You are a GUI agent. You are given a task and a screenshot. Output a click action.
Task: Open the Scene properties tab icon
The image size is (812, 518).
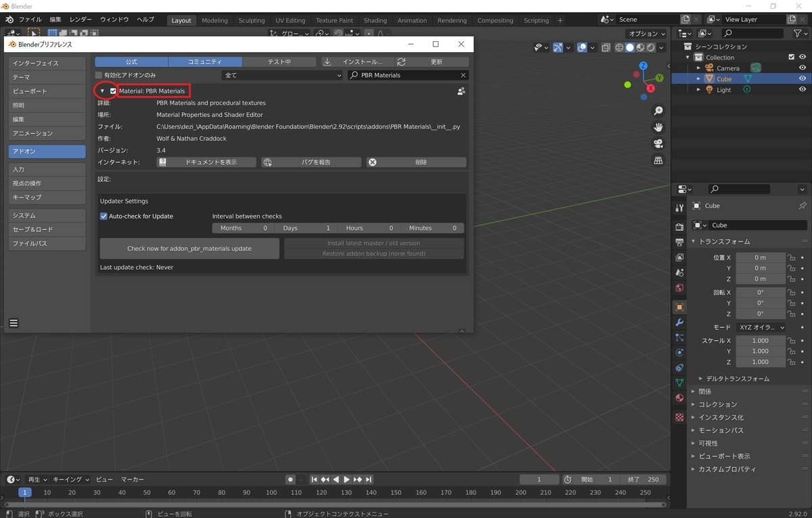tap(679, 273)
